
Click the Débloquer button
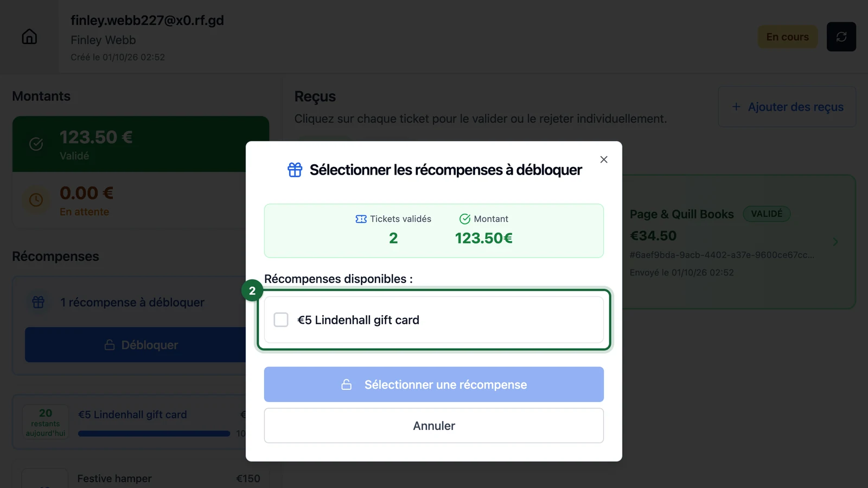136,345
